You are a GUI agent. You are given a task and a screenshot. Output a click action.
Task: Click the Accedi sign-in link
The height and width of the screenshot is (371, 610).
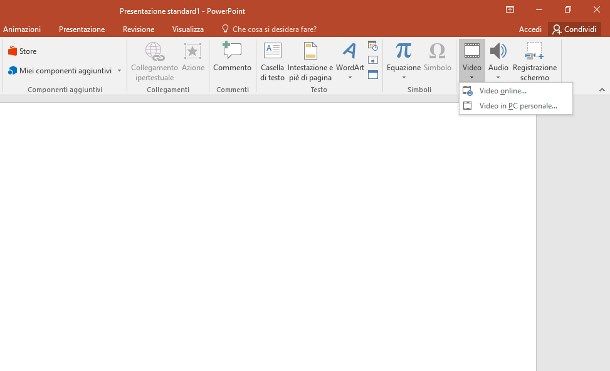(530, 29)
